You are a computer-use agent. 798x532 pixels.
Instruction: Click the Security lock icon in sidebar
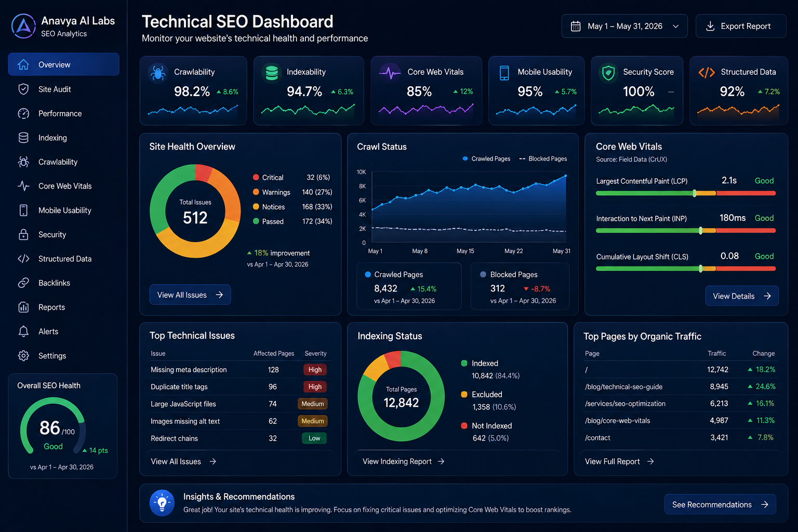click(x=23, y=234)
